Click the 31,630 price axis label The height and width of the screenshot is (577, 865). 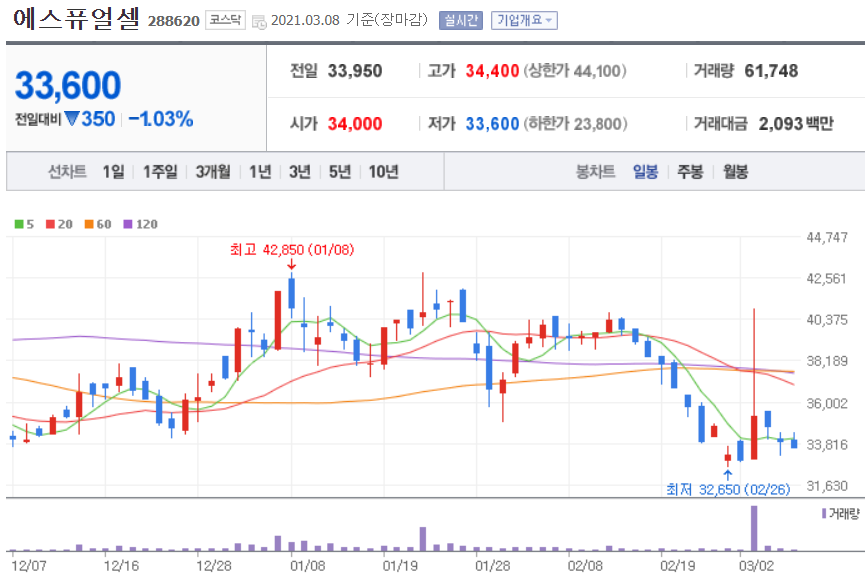(826, 486)
